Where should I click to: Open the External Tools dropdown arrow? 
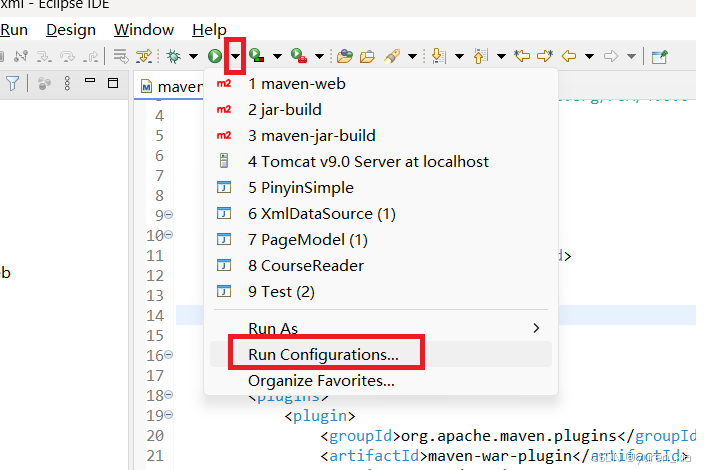pyautogui.click(x=319, y=57)
